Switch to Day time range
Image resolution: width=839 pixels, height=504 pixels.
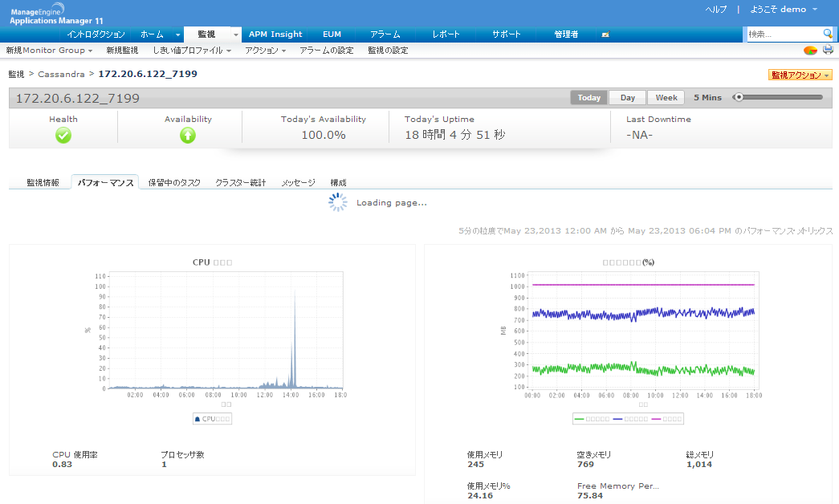627,98
